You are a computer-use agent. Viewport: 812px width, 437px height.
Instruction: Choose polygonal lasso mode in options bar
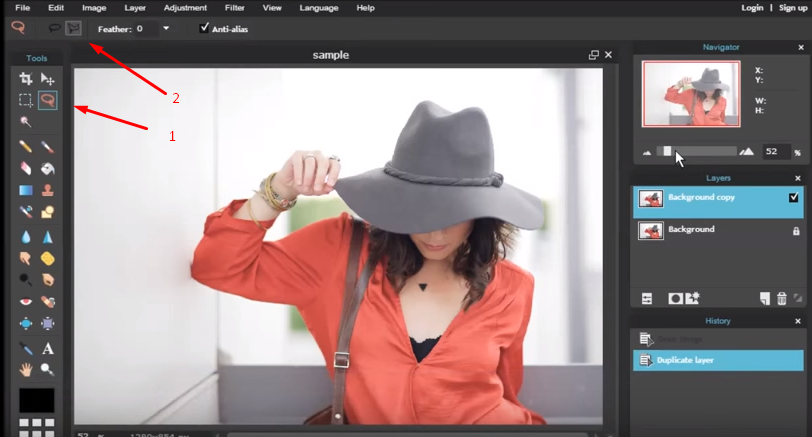74,28
